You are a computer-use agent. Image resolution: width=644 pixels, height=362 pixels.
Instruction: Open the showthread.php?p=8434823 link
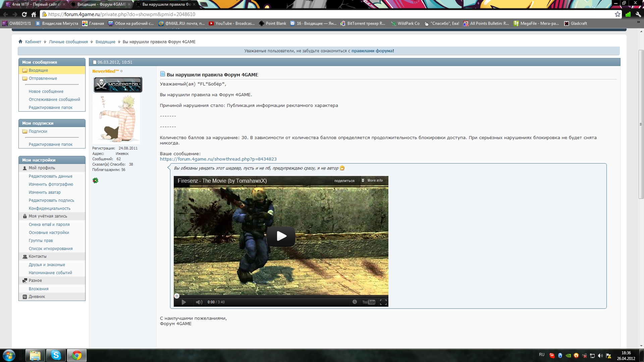pos(218,159)
